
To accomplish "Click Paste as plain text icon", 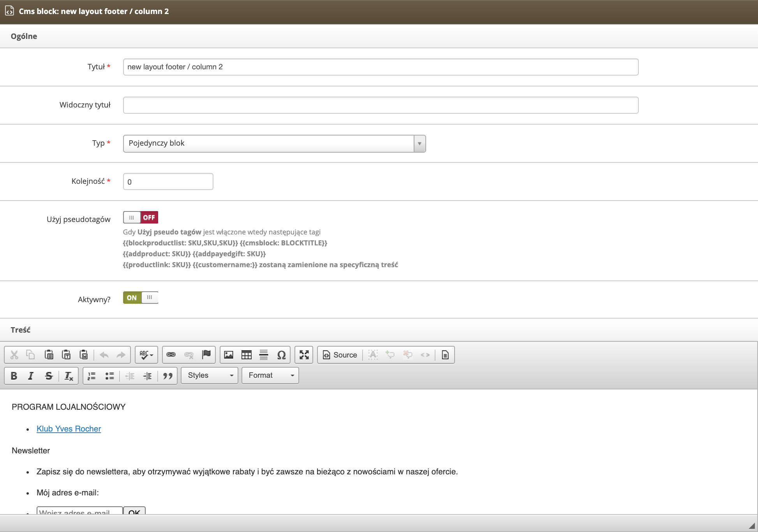I will click(66, 355).
